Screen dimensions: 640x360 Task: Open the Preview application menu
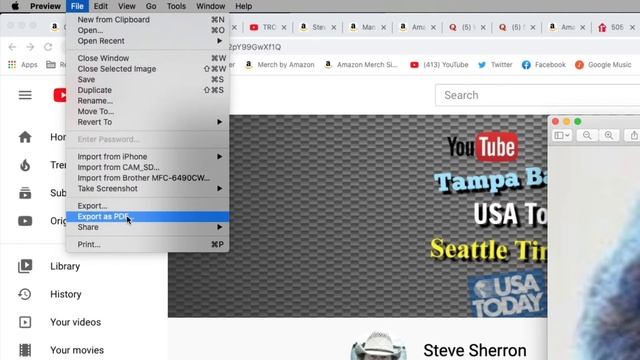point(45,6)
